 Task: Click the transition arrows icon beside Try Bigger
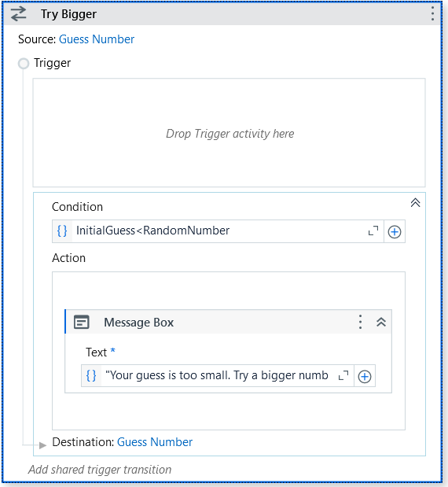(19, 14)
